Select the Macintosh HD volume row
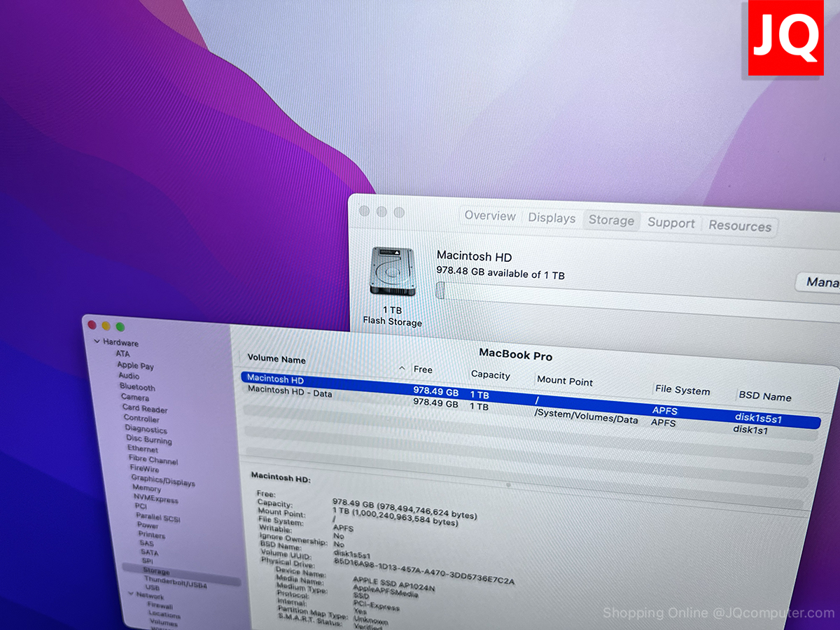 tap(531, 399)
